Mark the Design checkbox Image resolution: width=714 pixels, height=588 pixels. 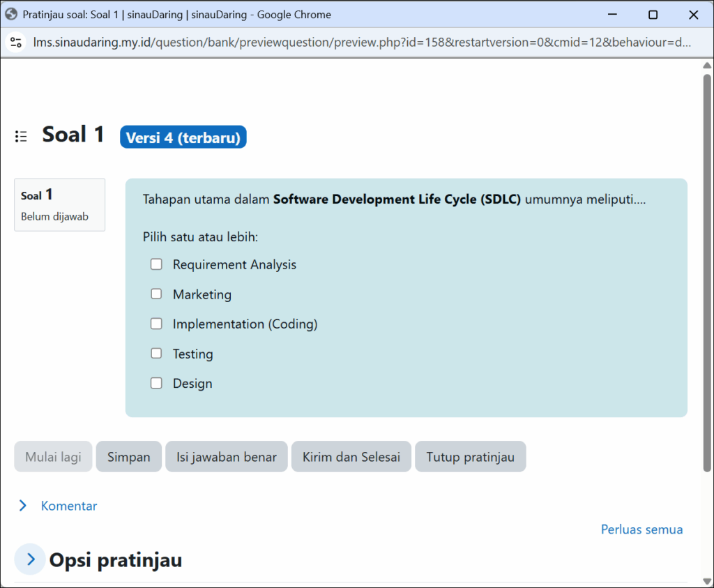(x=157, y=383)
